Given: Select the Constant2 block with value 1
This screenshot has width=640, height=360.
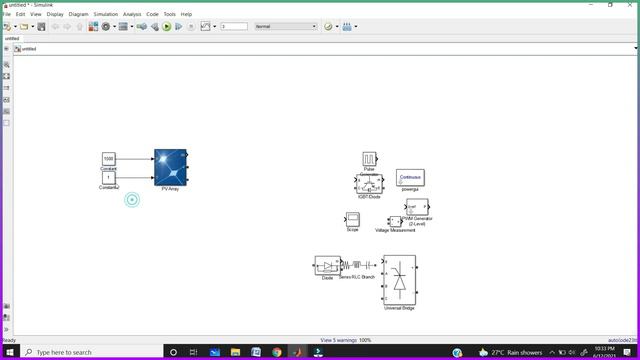Looking at the screenshot, I should [109, 178].
